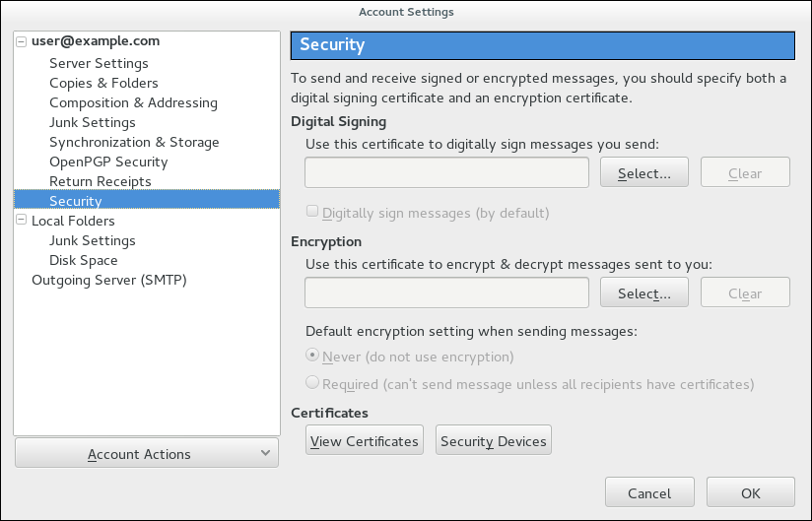Viewport: 812px width, 521px height.
Task: Open View Certificates
Action: coord(364,440)
